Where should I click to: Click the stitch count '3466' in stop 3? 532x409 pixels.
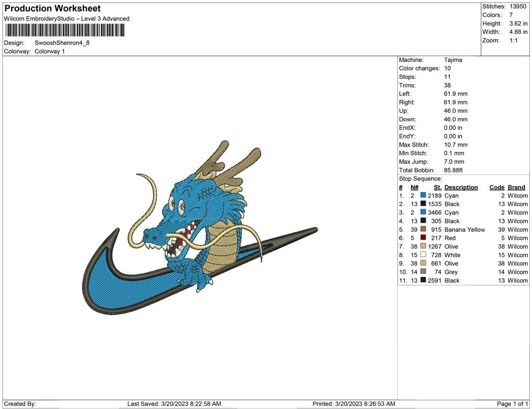pyautogui.click(x=435, y=213)
